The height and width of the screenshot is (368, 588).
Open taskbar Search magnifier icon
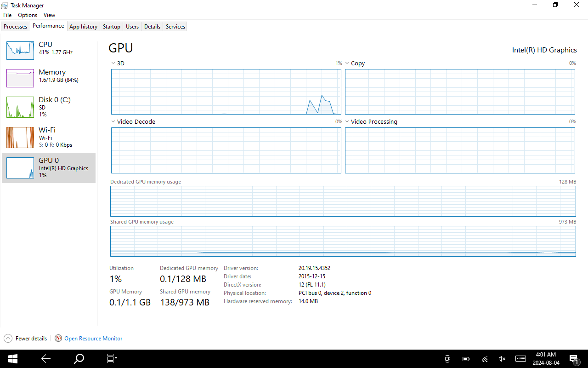pyautogui.click(x=79, y=359)
